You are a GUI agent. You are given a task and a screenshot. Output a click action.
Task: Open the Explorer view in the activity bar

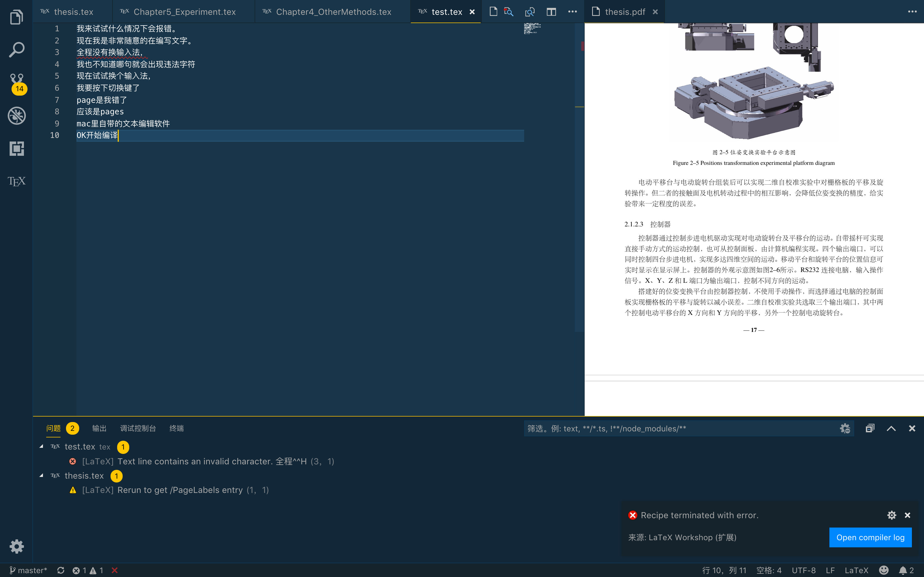[16, 17]
